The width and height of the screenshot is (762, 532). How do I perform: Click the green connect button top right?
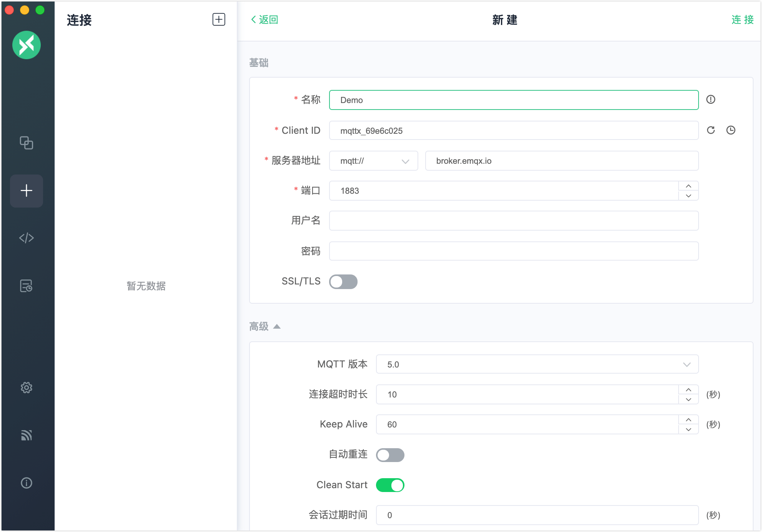(x=742, y=20)
